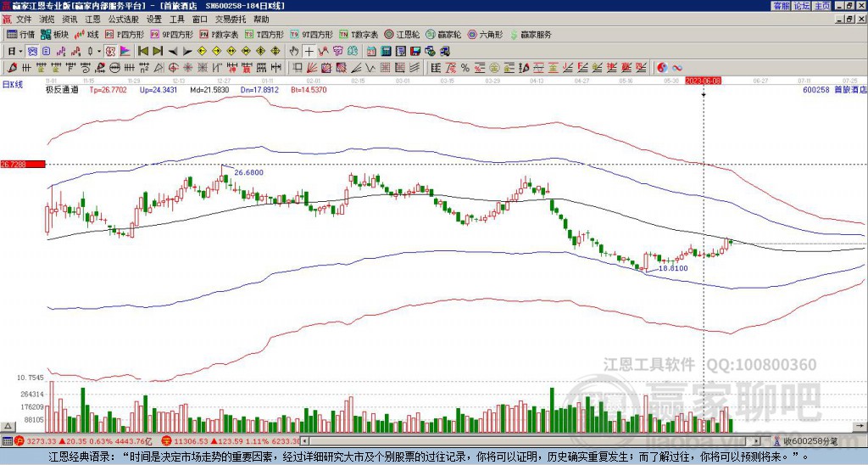Click the 2023-06-08 date marker
Screen dimensions: 868x465
(x=703, y=81)
